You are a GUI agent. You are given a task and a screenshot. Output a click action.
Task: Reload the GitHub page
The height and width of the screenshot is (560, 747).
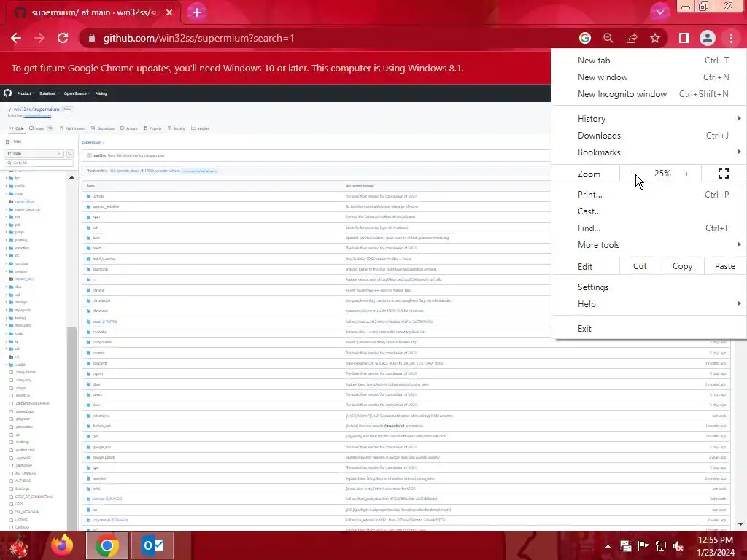tap(63, 38)
